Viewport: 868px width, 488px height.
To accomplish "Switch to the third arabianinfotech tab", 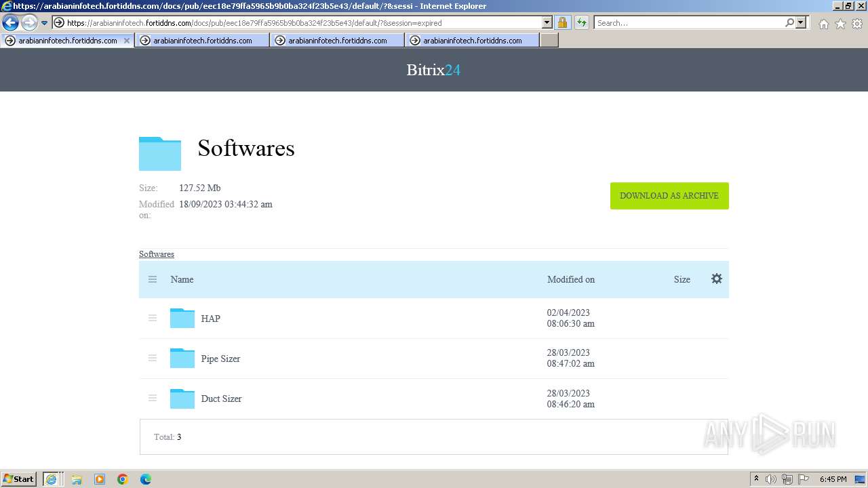I will point(337,41).
